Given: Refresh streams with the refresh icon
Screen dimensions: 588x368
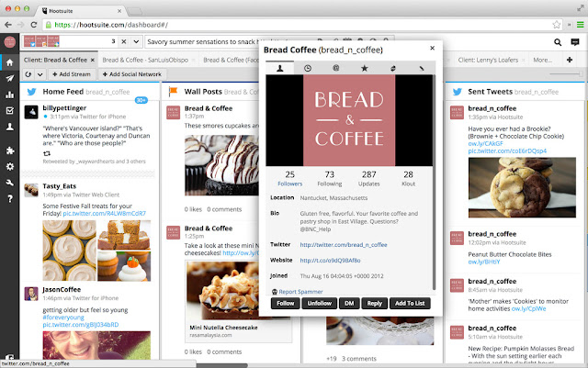Looking at the screenshot, I should click(28, 74).
